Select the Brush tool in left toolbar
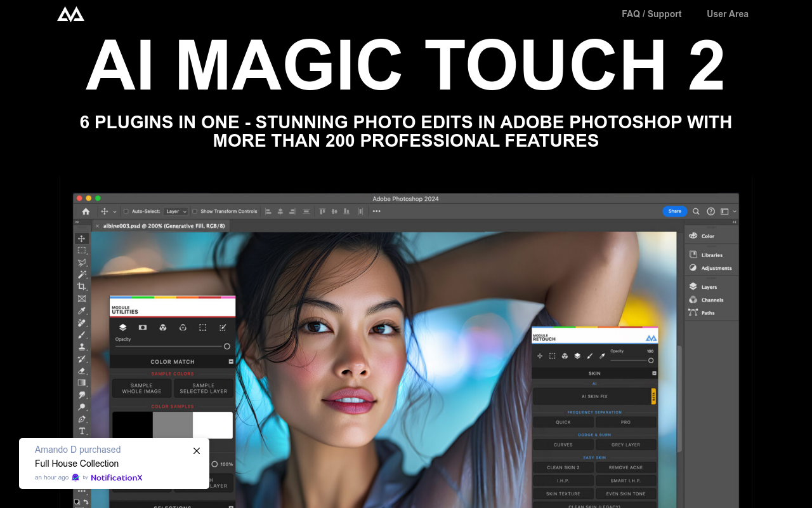The height and width of the screenshot is (508, 812). coord(82,335)
